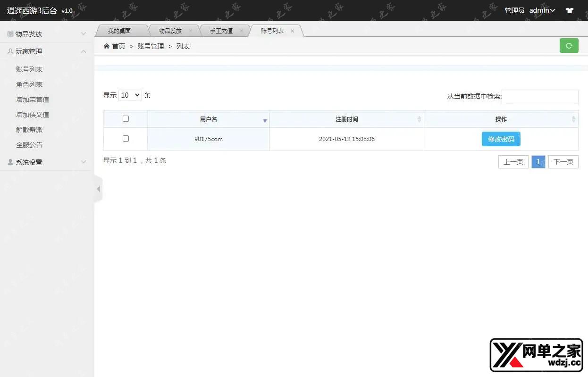Click the 下一页 pagination button

pos(563,161)
